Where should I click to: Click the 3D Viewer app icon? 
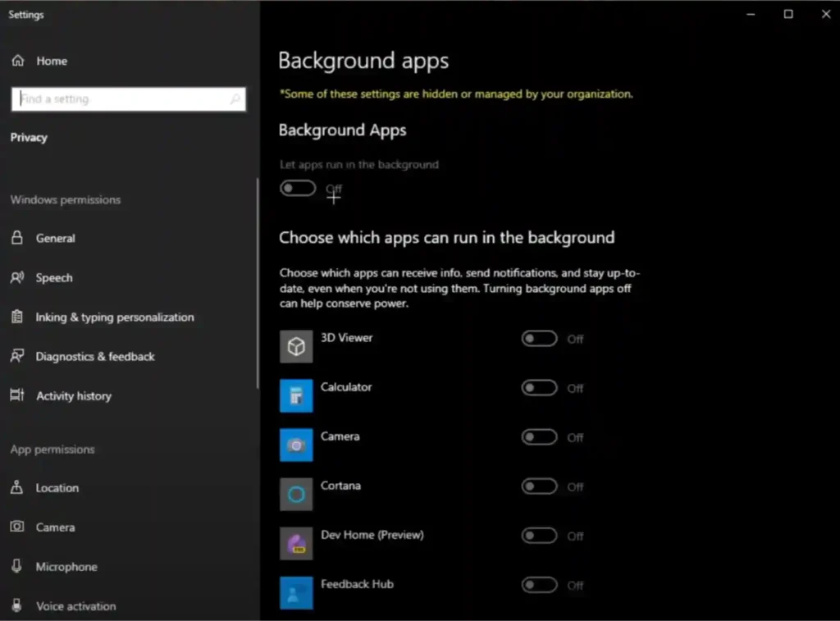296,347
